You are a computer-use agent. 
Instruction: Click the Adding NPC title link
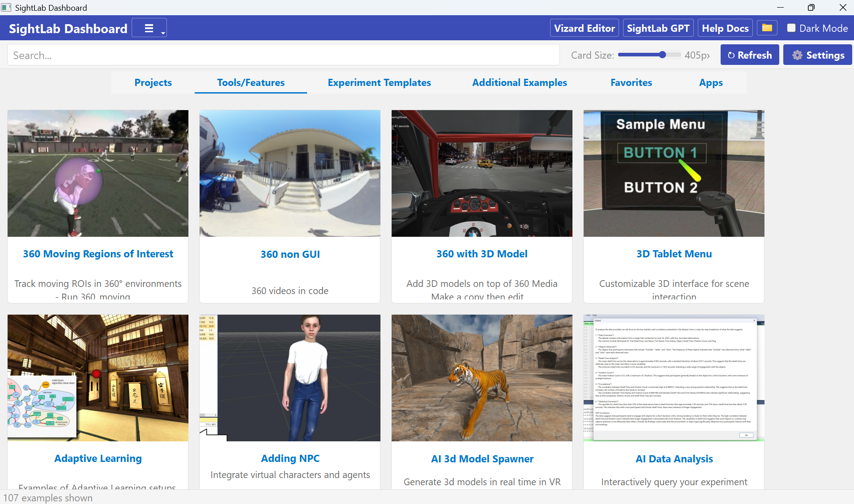coord(290,458)
